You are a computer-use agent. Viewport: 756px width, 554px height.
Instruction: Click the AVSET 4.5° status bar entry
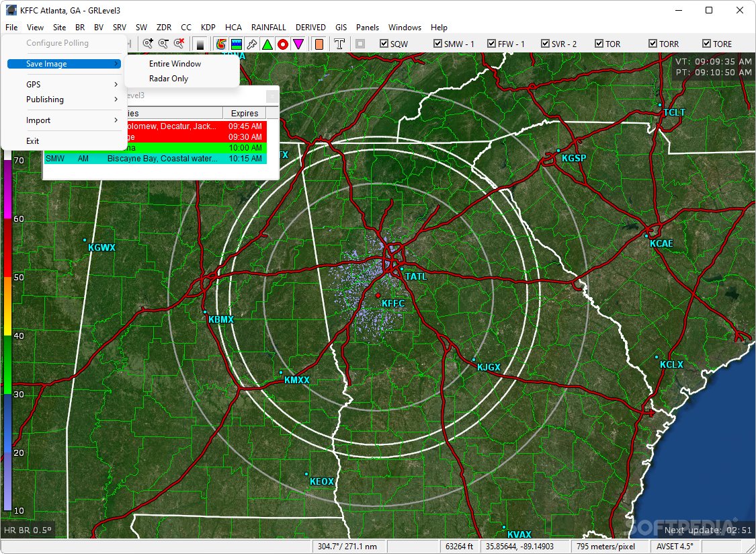coord(675,547)
